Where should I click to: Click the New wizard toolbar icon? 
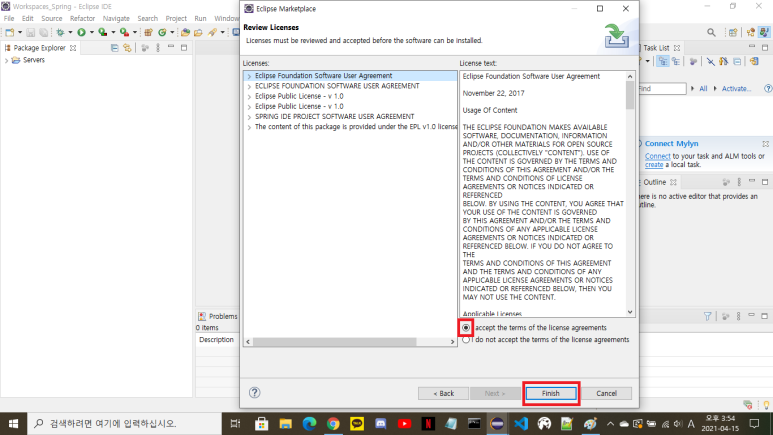(x=9, y=33)
